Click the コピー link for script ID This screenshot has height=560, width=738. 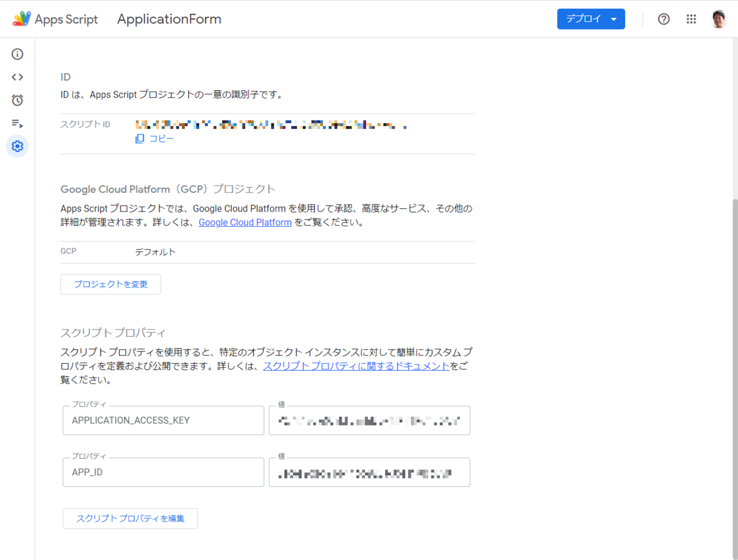162,139
